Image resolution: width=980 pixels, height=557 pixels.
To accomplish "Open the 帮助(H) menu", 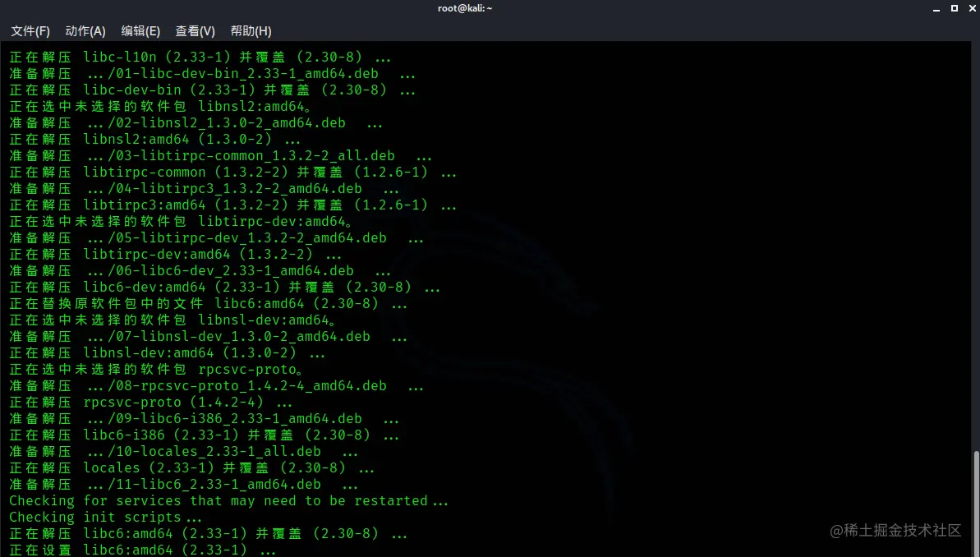I will pyautogui.click(x=251, y=30).
